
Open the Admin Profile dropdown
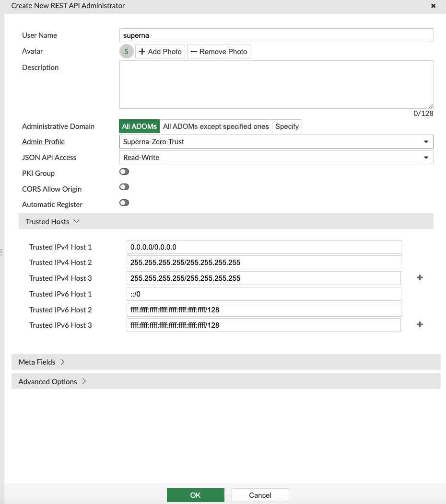click(276, 142)
